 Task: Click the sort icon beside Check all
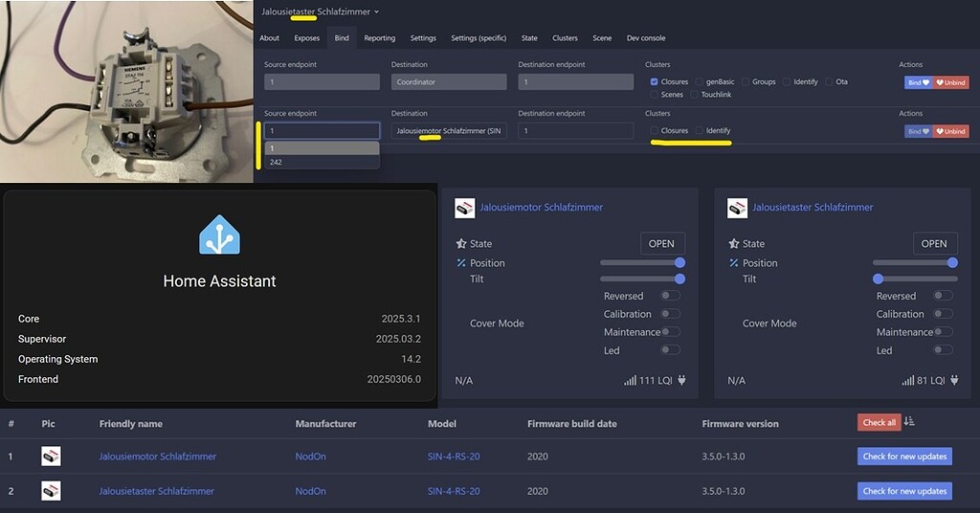909,422
